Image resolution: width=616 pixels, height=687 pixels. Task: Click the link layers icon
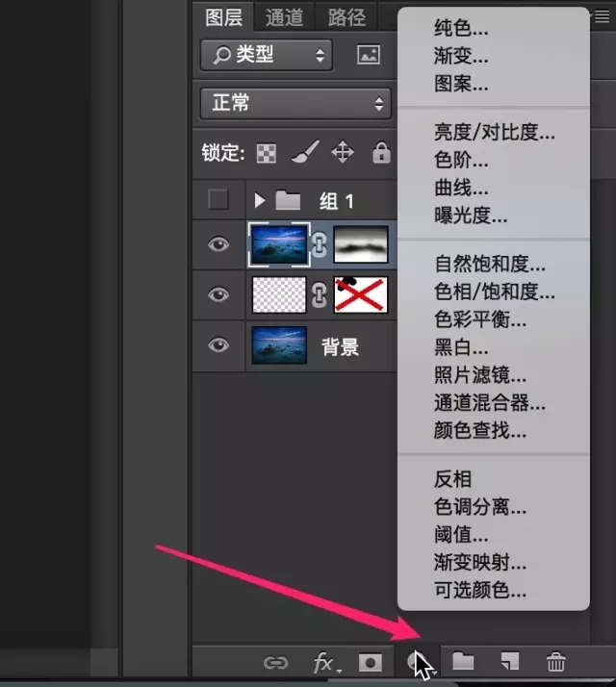point(276,662)
